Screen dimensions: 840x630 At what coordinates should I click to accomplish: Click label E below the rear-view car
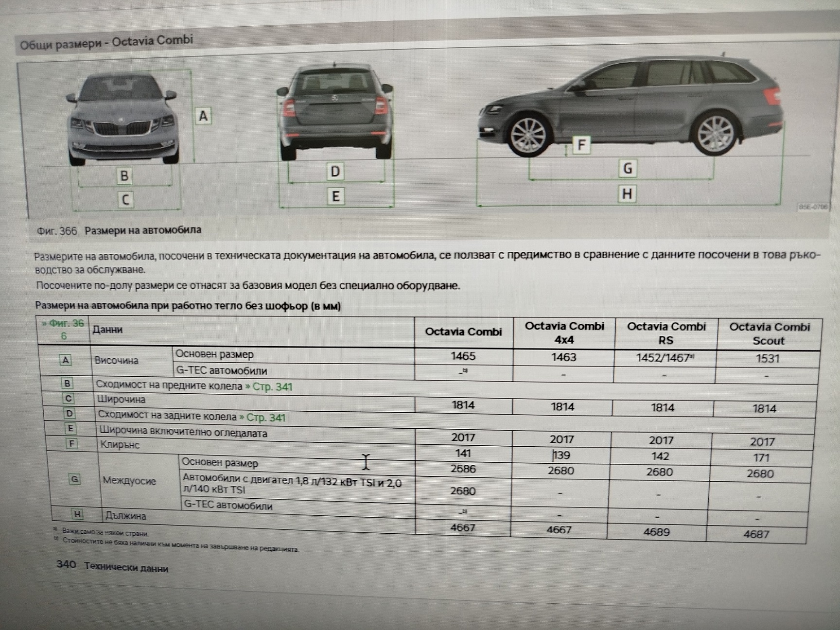(335, 196)
